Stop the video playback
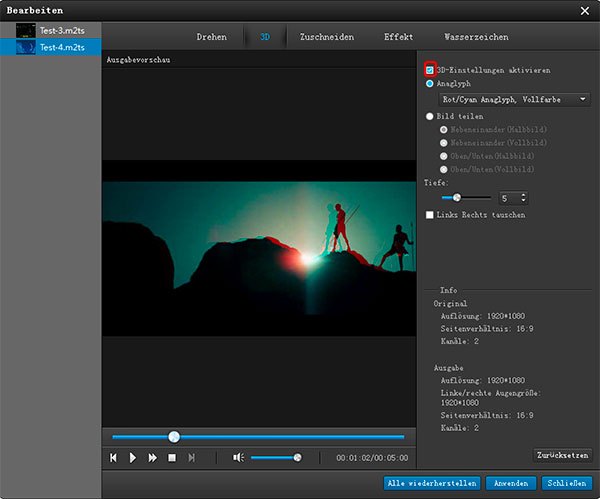The width and height of the screenshot is (600, 499). click(172, 458)
